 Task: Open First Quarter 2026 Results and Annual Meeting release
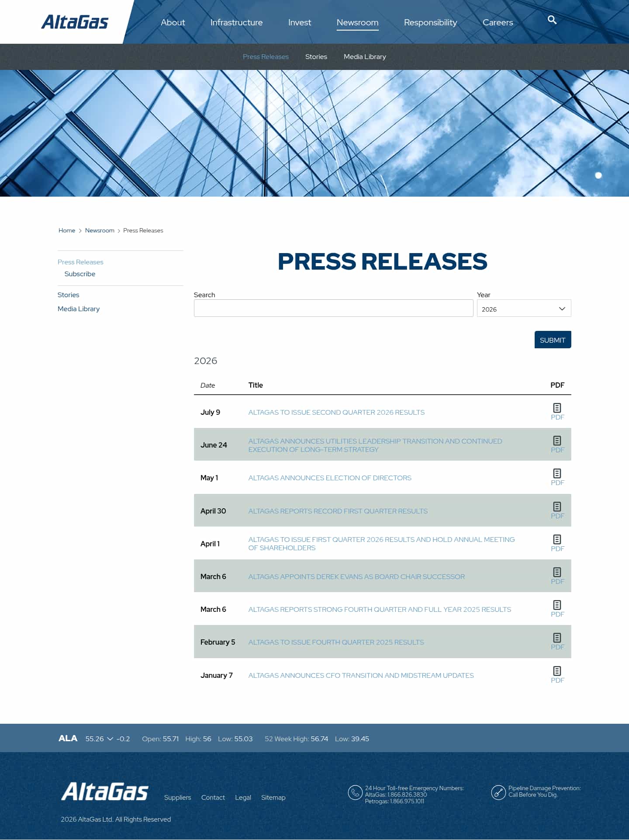click(382, 543)
